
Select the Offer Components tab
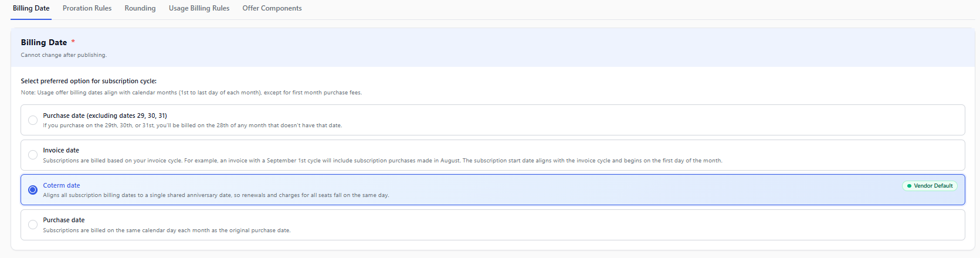(x=272, y=8)
